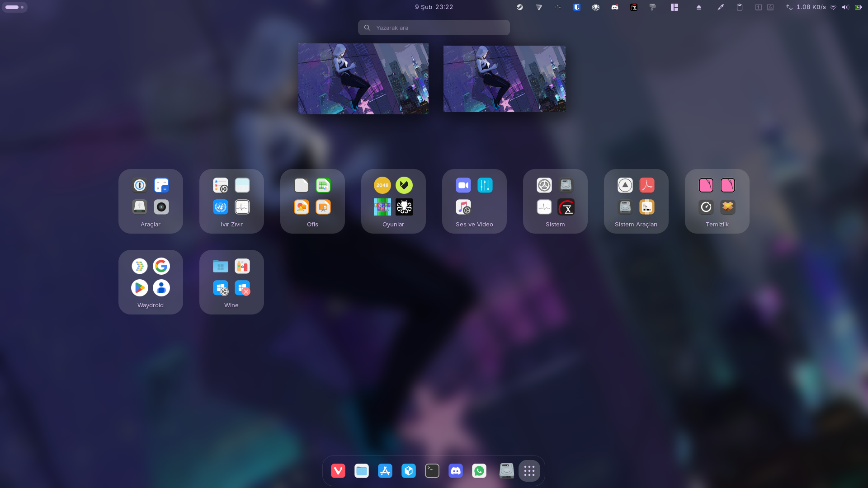Open the Files manager in the dock
Viewport: 868px width, 488px height.
[362, 471]
